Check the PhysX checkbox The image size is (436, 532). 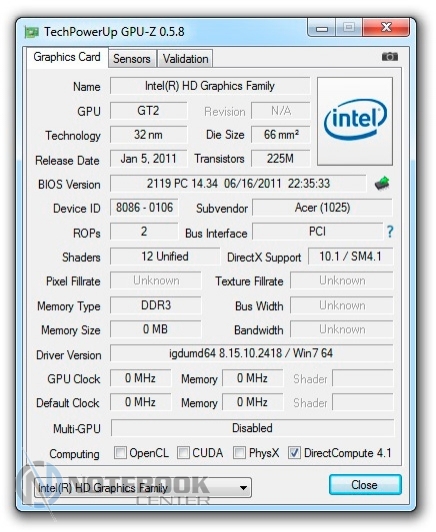pyautogui.click(x=239, y=452)
